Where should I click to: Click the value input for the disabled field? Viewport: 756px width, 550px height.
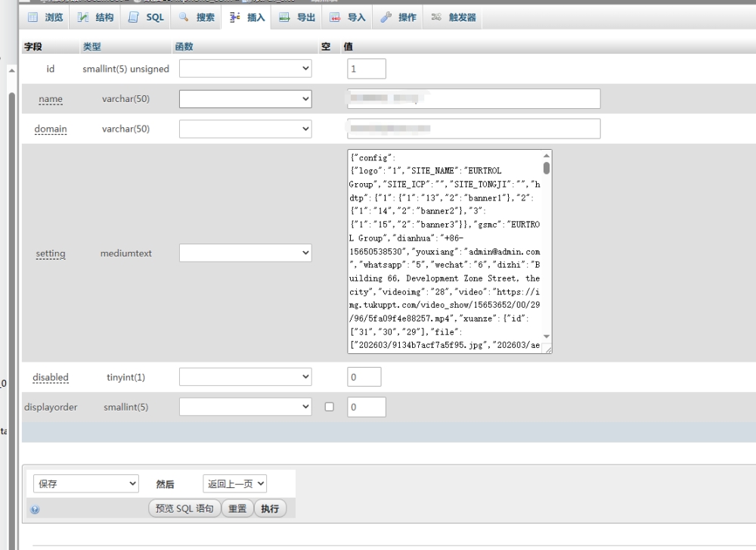pyautogui.click(x=364, y=377)
